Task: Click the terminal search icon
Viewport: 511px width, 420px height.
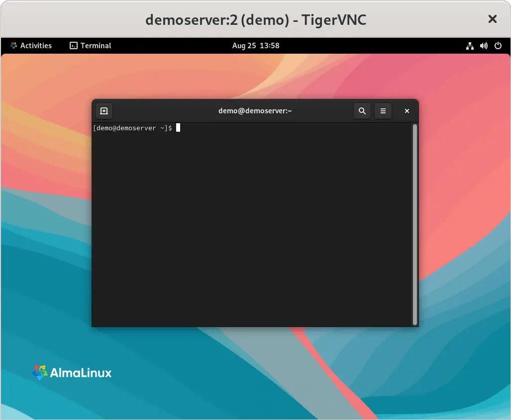Action: [x=362, y=111]
